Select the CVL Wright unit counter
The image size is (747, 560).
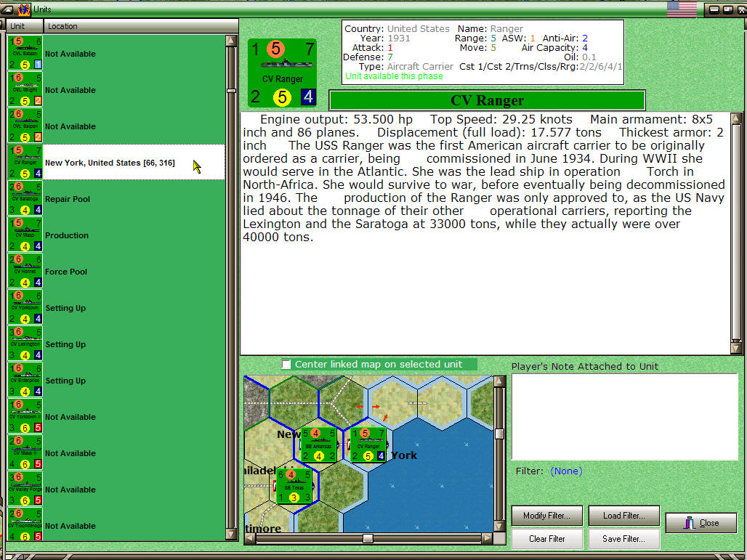click(25, 89)
